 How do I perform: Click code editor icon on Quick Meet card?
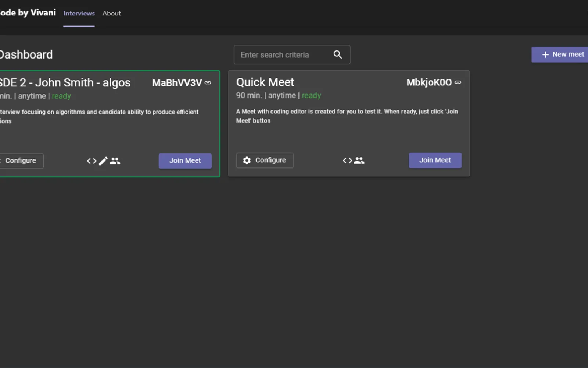pos(347,160)
